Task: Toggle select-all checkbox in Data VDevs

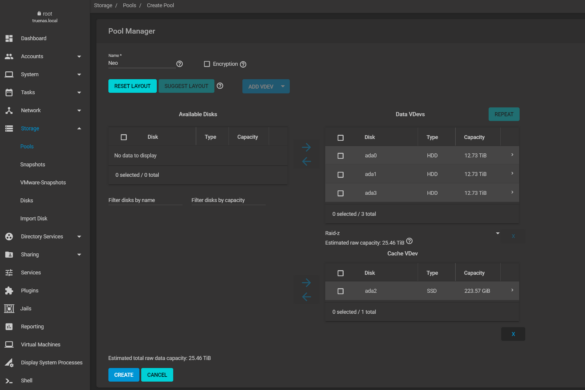Action: click(x=340, y=138)
